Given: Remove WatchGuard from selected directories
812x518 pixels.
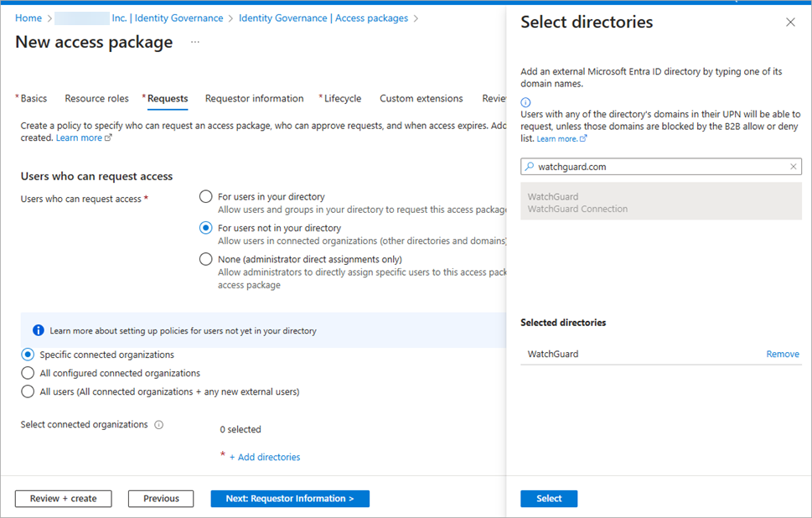Looking at the screenshot, I should pyautogui.click(x=781, y=354).
